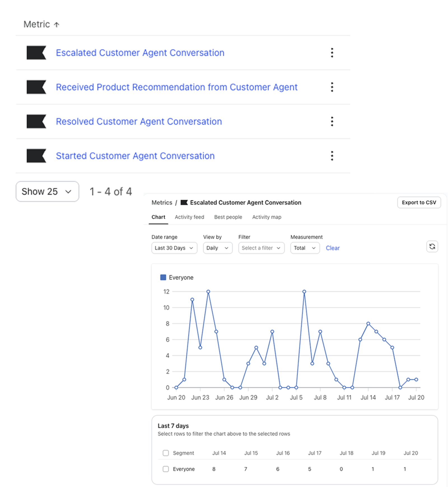The height and width of the screenshot is (487, 448).
Task: Click the Jul 14 data point at 8
Action: 368,323
